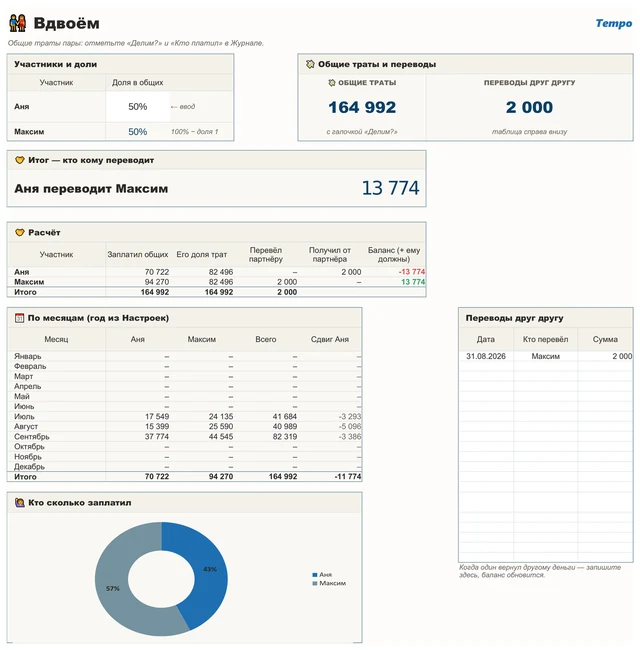640x650 pixels.
Task: Select the Получил от партнёра value 2 000 for Аня
Action: [x=351, y=272]
